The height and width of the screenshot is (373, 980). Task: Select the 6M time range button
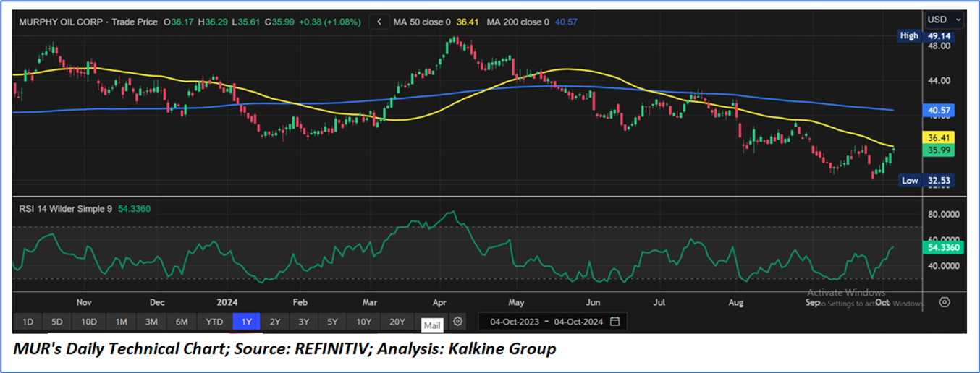click(182, 321)
